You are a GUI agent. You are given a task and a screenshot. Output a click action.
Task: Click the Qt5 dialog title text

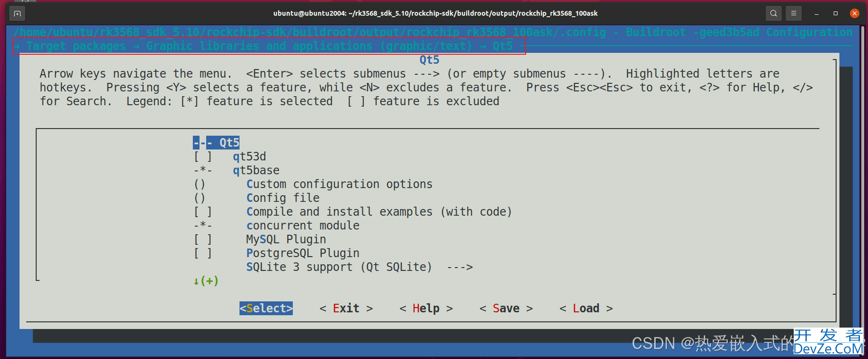point(429,60)
